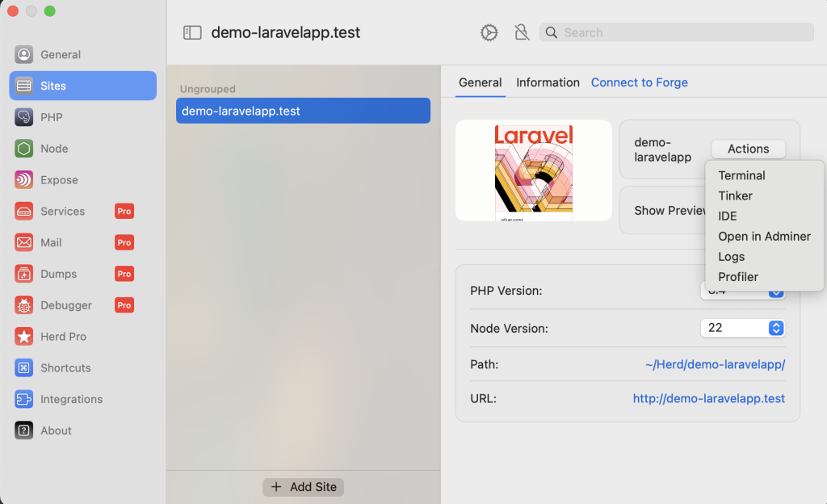Select the Debugger bug icon
827x504 pixels.
[x=24, y=305]
